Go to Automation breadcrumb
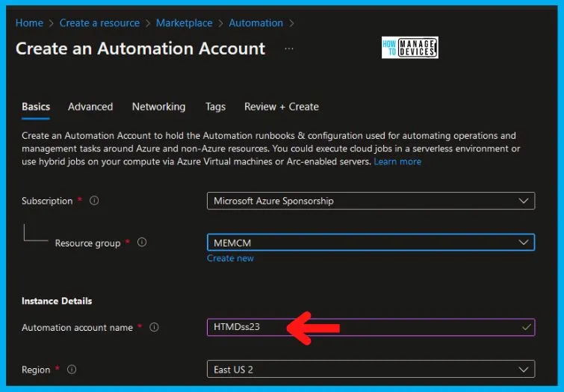The width and height of the screenshot is (564, 392). 255,23
